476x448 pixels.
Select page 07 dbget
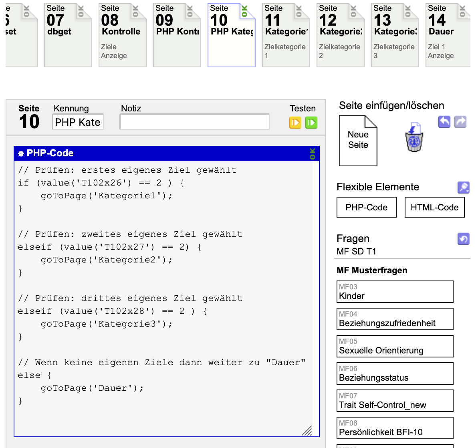point(68,35)
